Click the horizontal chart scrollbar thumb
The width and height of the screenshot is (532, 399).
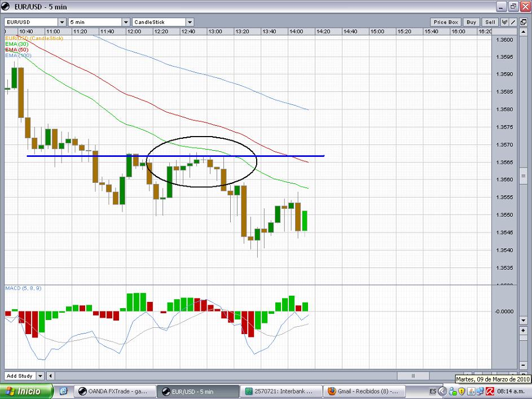click(412, 376)
